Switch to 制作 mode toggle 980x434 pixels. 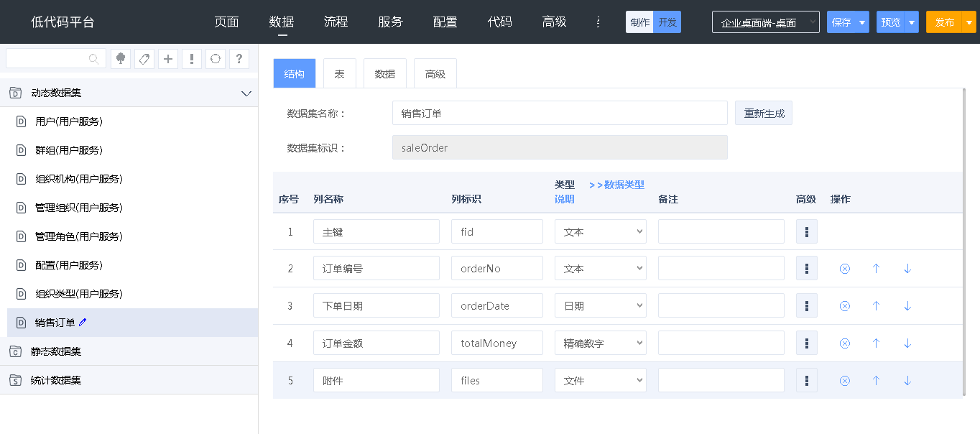click(639, 22)
